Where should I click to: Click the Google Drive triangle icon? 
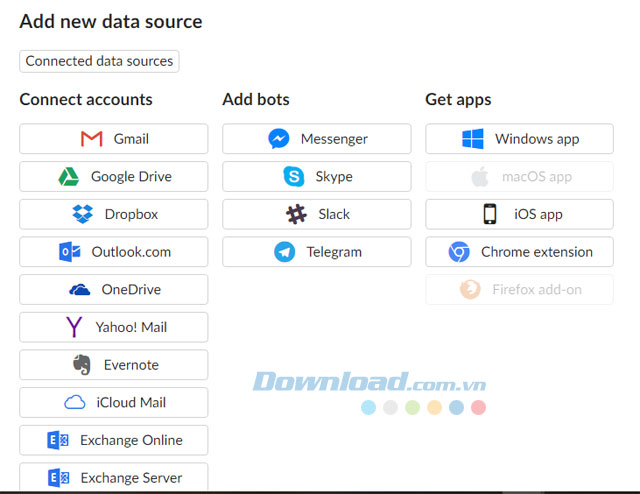point(69,176)
